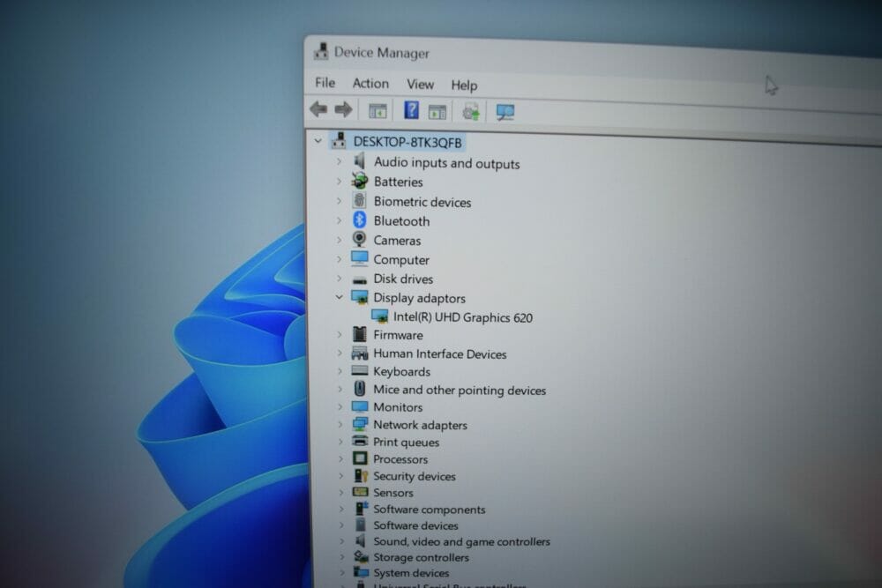Click the Bluetooth category icon
Screen dimensions: 882x588
360,220
